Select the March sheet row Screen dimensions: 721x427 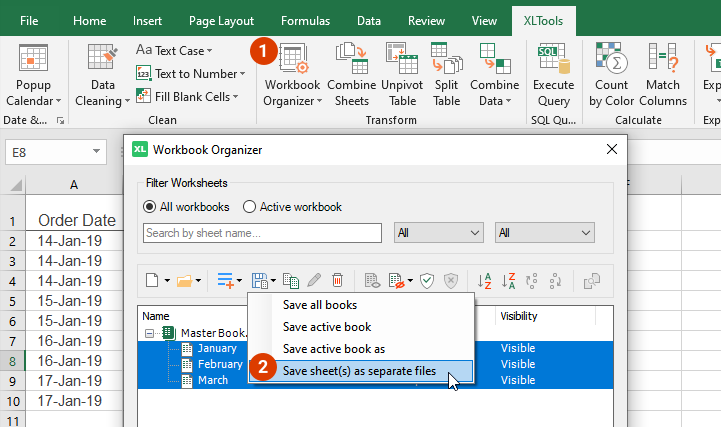click(x=212, y=380)
